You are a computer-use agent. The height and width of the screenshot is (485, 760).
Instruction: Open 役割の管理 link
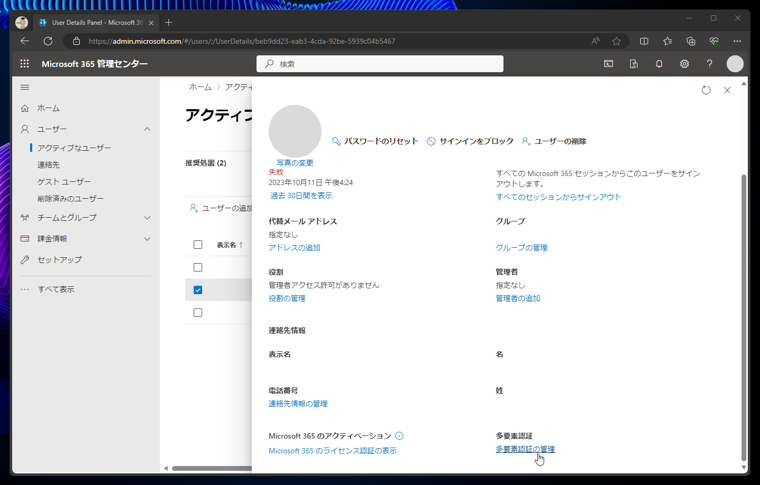coord(287,298)
